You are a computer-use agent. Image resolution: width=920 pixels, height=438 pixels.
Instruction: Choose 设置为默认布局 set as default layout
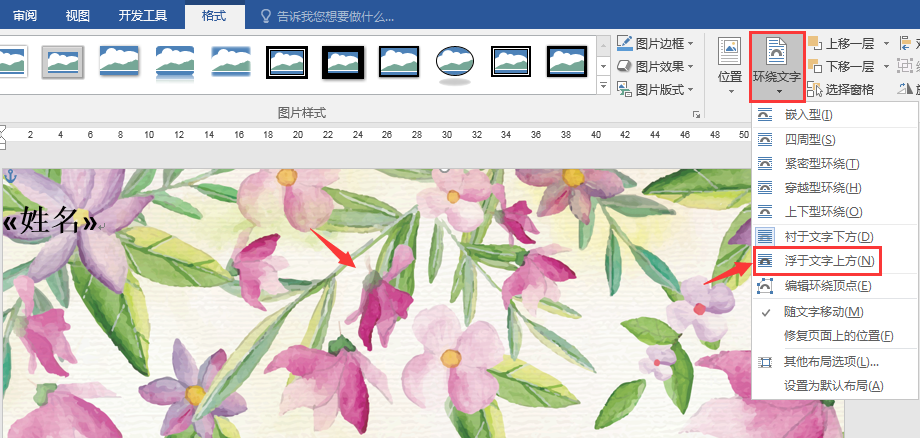pyautogui.click(x=835, y=386)
